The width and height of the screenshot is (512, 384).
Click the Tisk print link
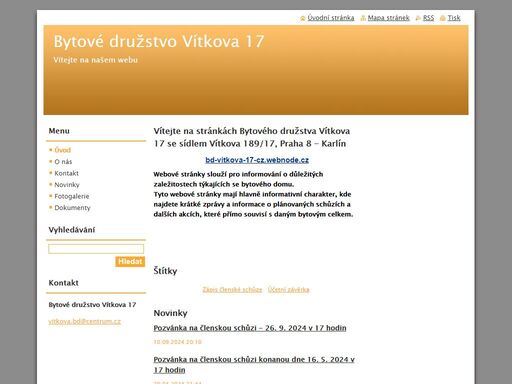(x=454, y=18)
